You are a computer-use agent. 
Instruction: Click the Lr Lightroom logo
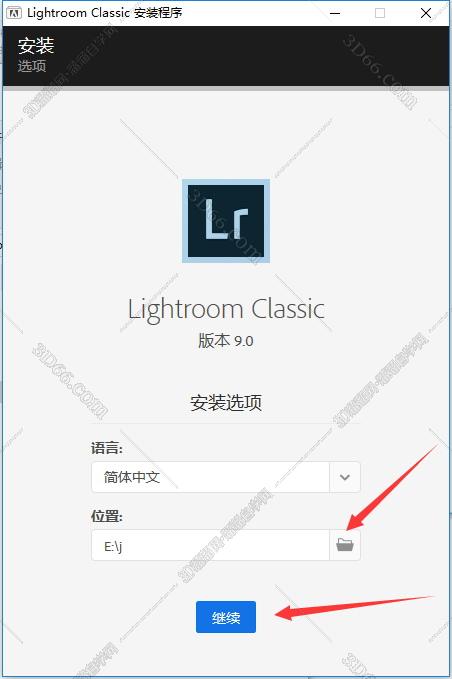(226, 221)
